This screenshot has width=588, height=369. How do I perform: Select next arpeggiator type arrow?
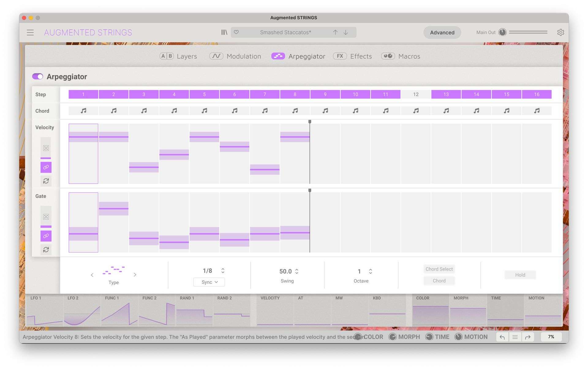click(x=135, y=275)
